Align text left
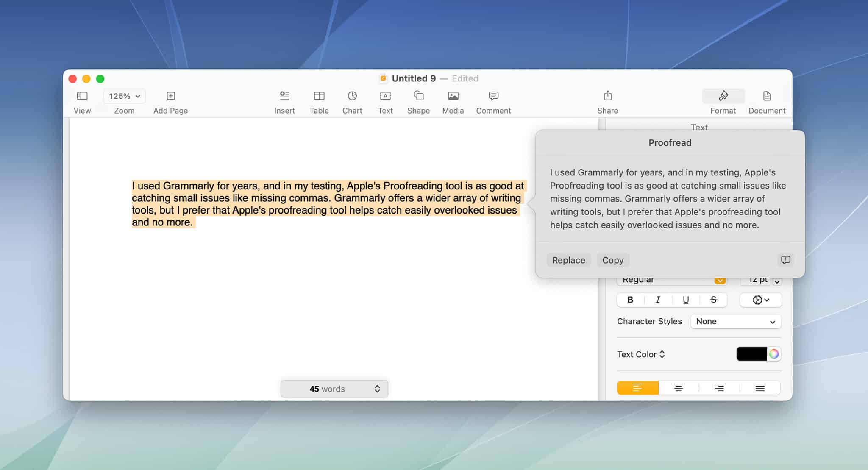 click(x=637, y=387)
